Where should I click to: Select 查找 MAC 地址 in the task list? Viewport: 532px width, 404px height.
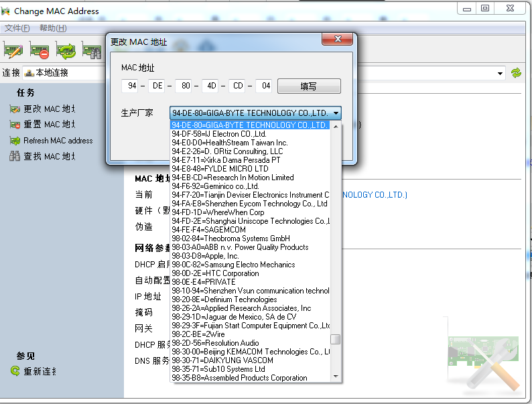point(49,157)
